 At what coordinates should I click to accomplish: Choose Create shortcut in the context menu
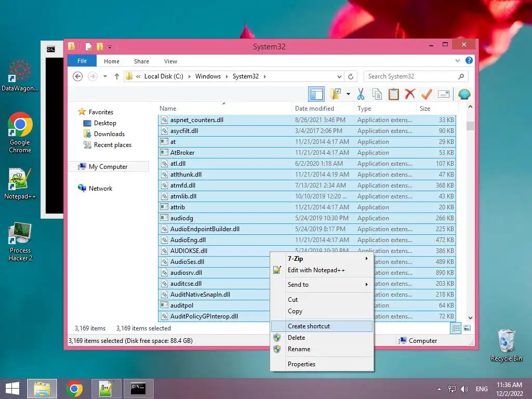[322, 326]
